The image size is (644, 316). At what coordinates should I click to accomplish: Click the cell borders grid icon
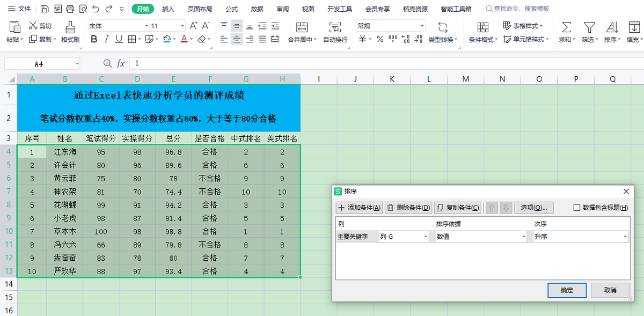coord(132,39)
